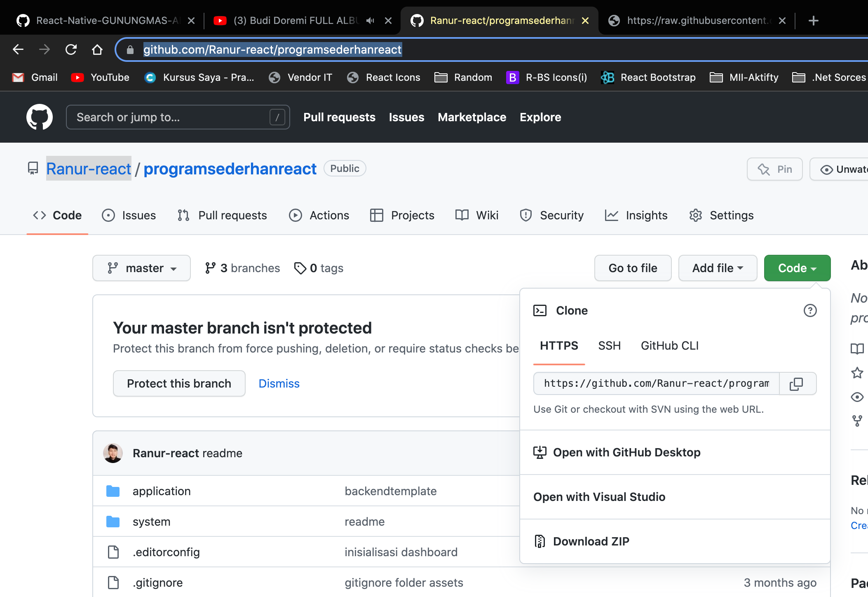Image resolution: width=868 pixels, height=597 pixels.
Task: Copy the HTTPS clone URL icon
Action: [x=796, y=384]
